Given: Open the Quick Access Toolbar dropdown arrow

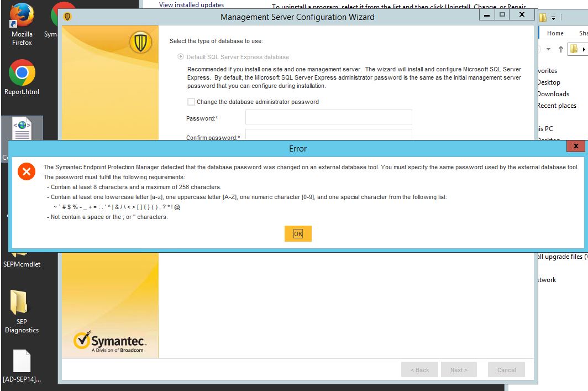Looking at the screenshot, I should pos(554,18).
